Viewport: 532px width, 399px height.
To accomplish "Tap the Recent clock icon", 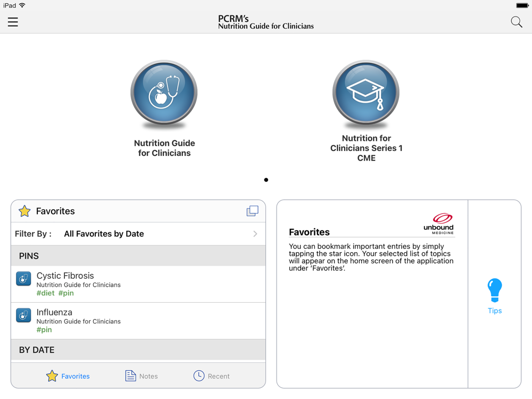I will pos(199,376).
